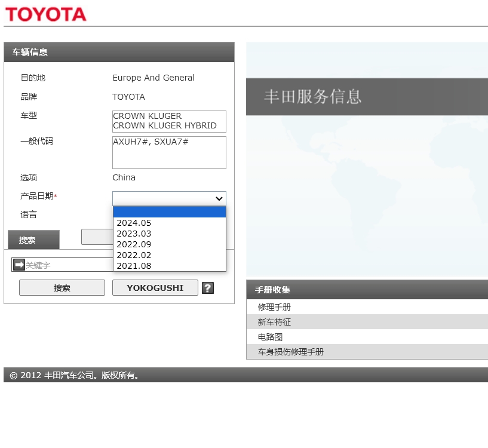Select the CROWN KLUGER model text box
The image size is (488, 448).
[169, 121]
